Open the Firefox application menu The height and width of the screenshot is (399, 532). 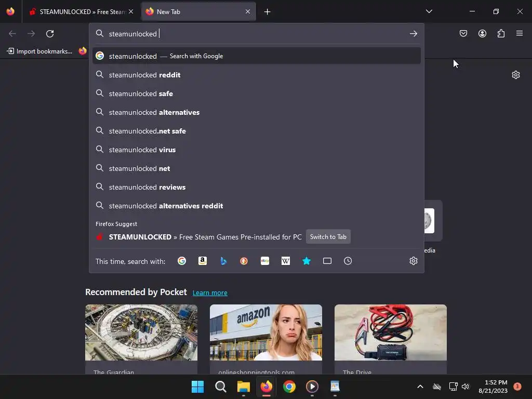point(520,33)
